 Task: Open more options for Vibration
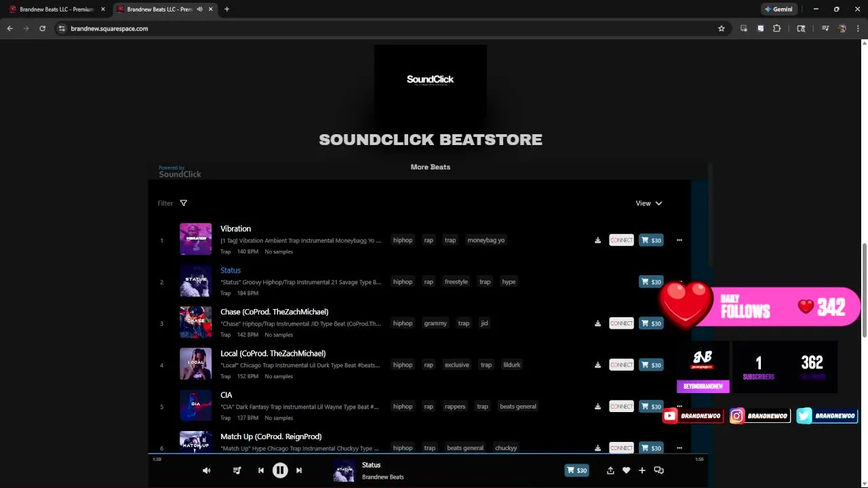[679, 240]
